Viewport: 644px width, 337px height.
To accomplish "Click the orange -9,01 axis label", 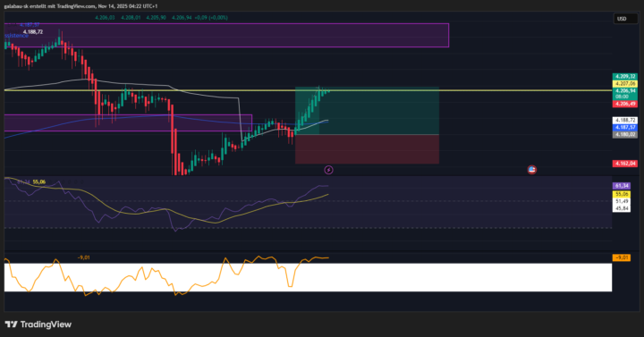I will point(622,257).
